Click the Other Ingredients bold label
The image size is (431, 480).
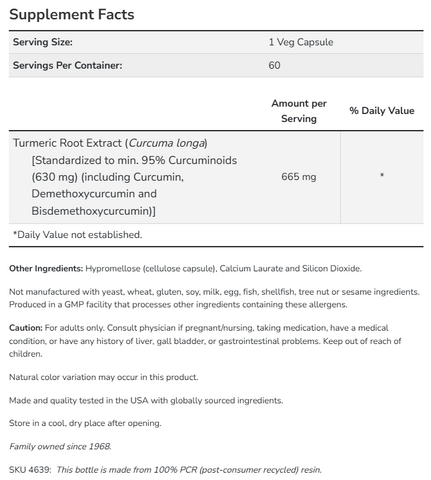[x=46, y=269]
